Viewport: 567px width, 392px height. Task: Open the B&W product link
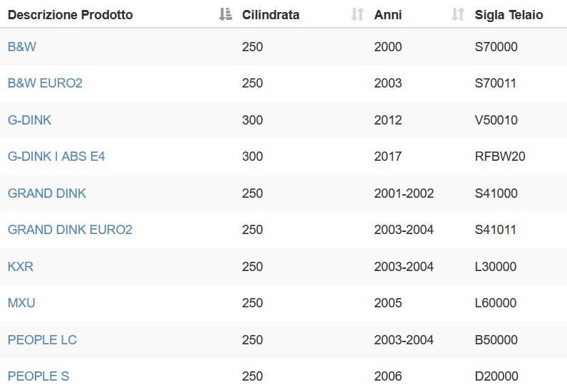pos(21,47)
